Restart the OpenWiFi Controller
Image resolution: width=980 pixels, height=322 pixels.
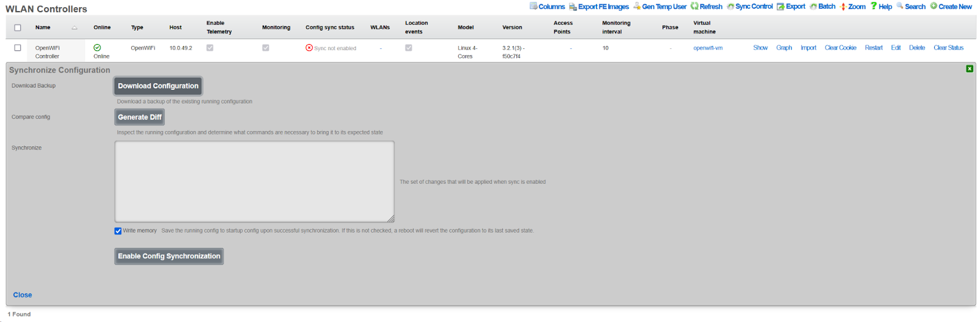[x=874, y=48]
